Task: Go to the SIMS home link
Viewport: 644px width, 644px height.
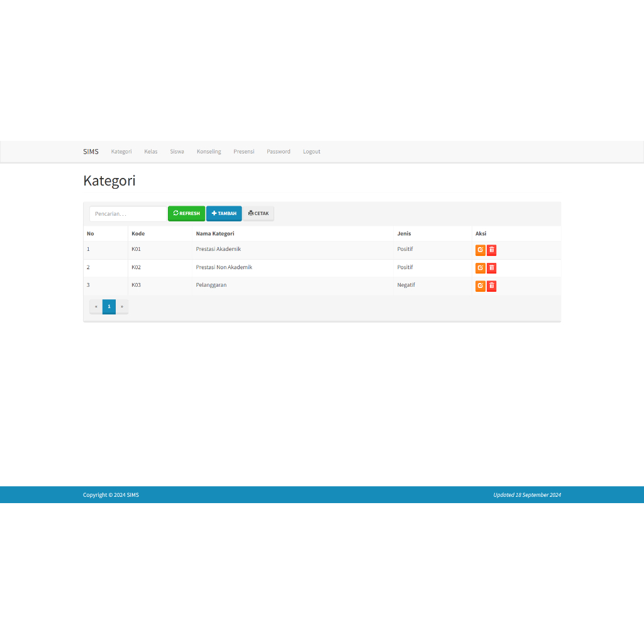Action: [x=91, y=151]
